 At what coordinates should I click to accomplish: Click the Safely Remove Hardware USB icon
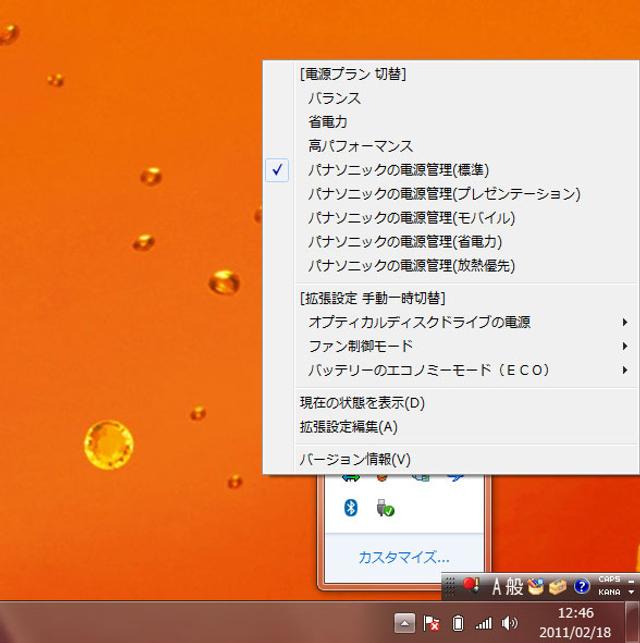pos(385,508)
